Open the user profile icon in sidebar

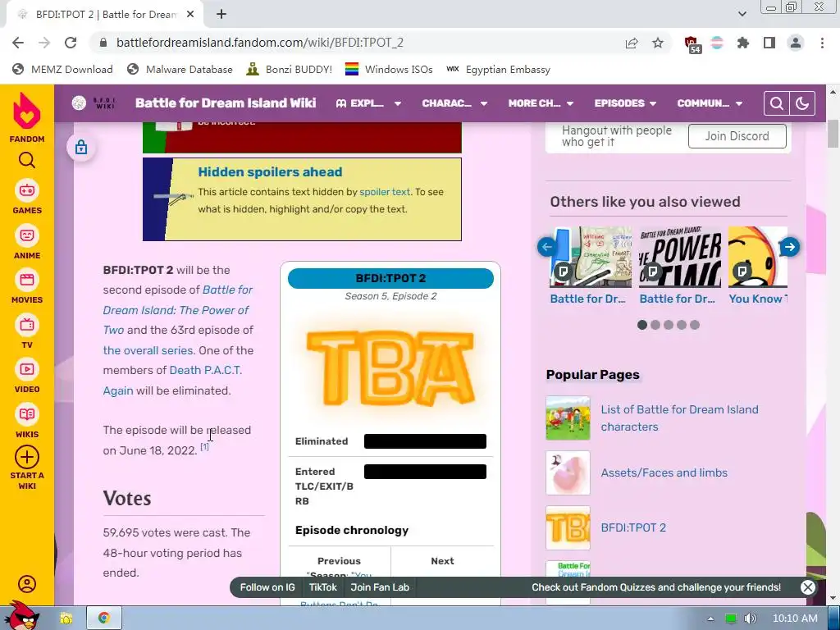coord(27,584)
